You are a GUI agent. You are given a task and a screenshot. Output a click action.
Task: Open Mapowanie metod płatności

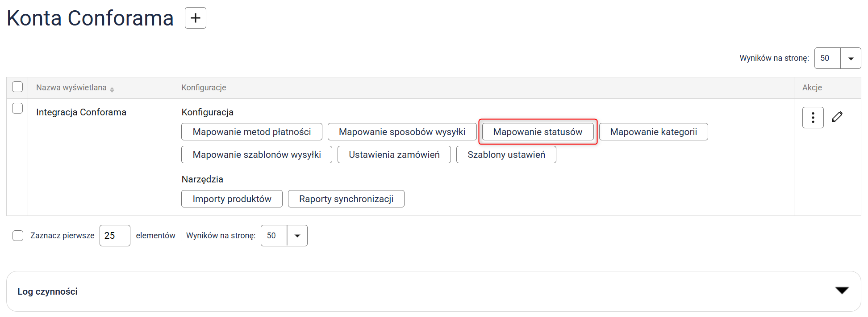point(251,132)
